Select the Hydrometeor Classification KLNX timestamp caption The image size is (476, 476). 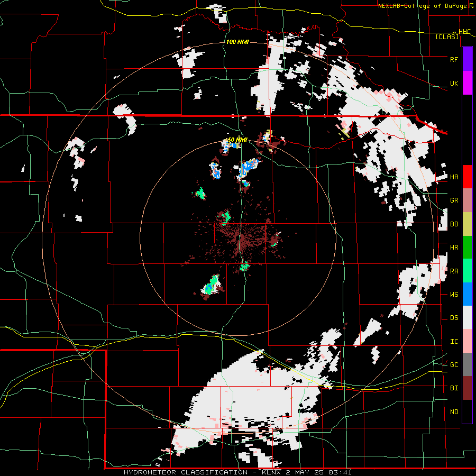(x=237, y=472)
